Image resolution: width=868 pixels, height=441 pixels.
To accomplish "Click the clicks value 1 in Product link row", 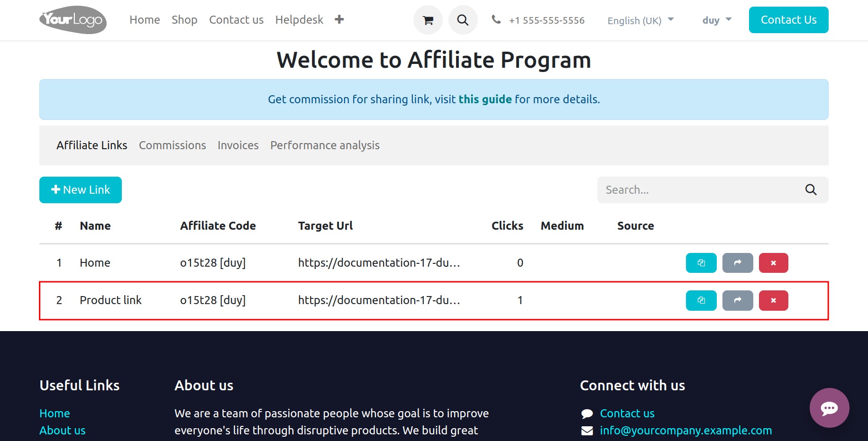I will click(520, 300).
